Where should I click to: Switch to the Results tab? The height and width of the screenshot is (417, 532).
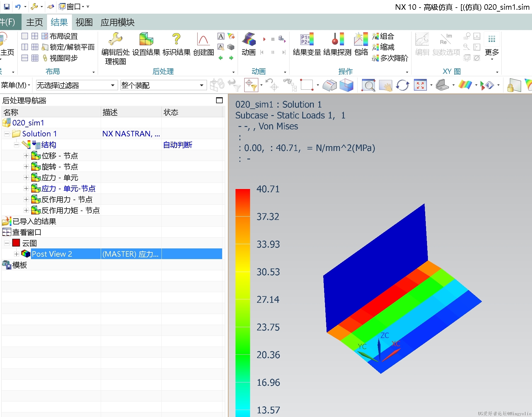click(59, 22)
